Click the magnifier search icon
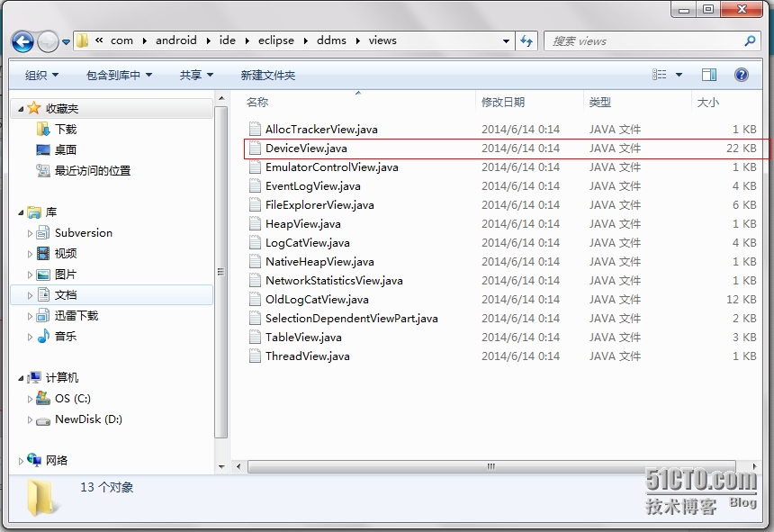The image size is (774, 532). tap(750, 41)
